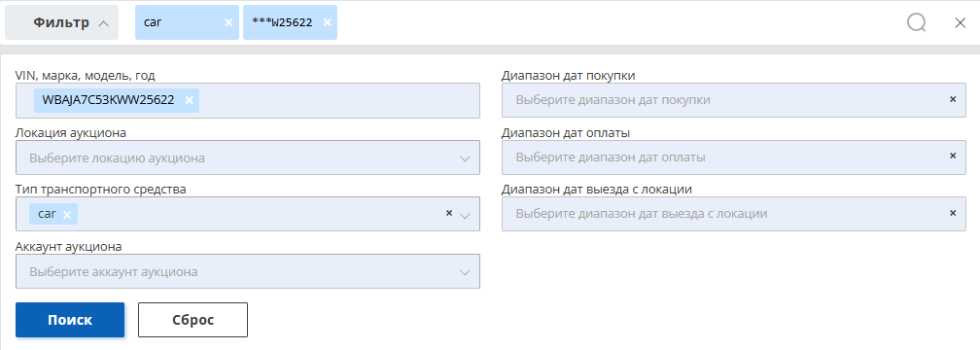Expand the auction location dropdown
The height and width of the screenshot is (350, 980).
pyautogui.click(x=465, y=158)
